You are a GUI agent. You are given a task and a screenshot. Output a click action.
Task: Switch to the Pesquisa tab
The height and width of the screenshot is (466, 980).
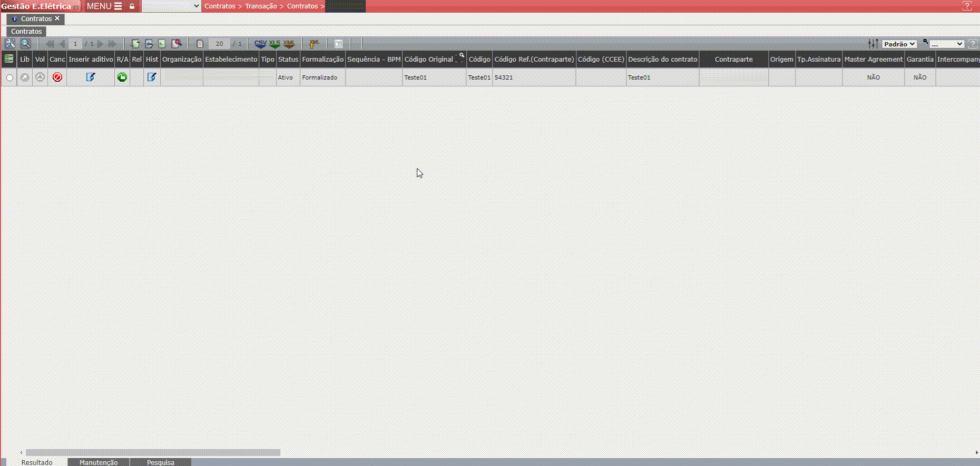(161, 462)
